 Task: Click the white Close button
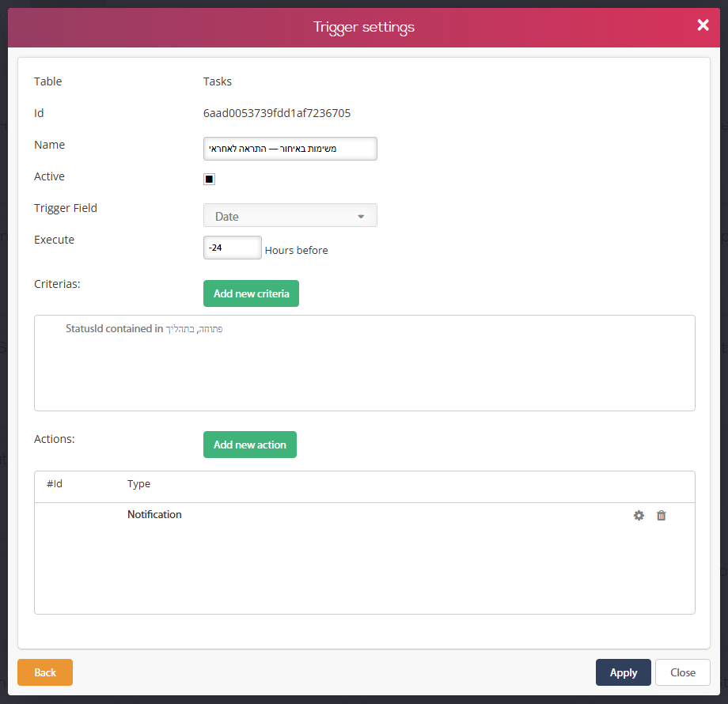(682, 672)
